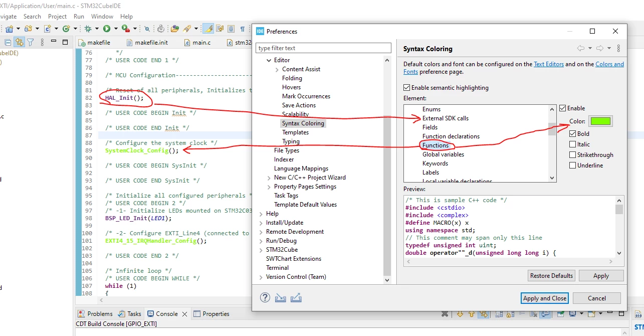Click the Collapse All icon in explorer
Image resolution: width=644 pixels, height=336 pixels.
coord(8,43)
